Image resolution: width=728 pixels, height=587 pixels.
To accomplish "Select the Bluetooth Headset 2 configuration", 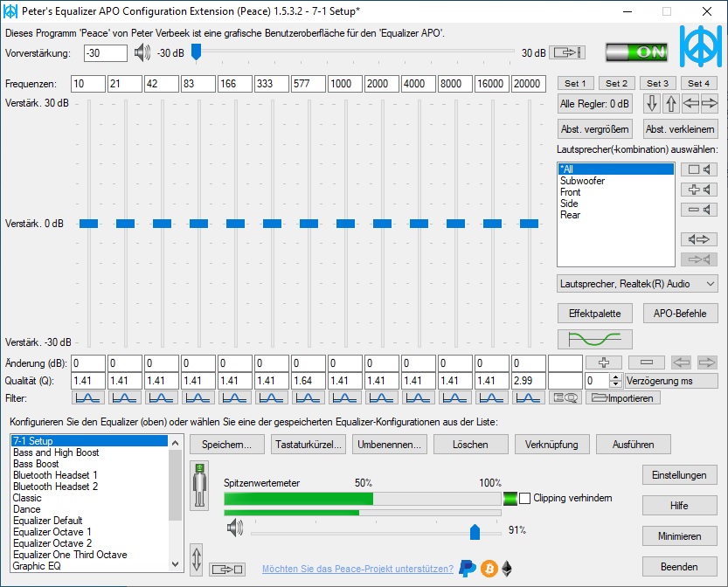I will pyautogui.click(x=89, y=487).
